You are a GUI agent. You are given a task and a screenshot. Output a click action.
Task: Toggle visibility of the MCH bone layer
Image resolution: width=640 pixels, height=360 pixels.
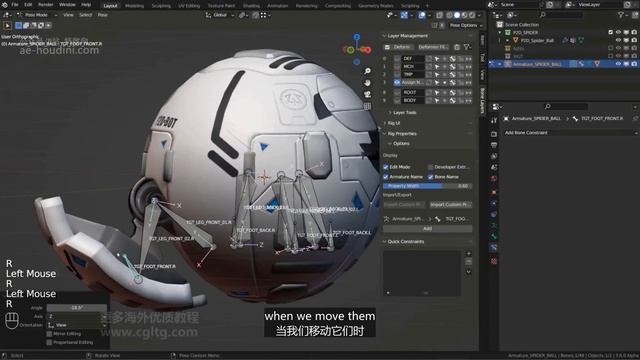[397, 67]
